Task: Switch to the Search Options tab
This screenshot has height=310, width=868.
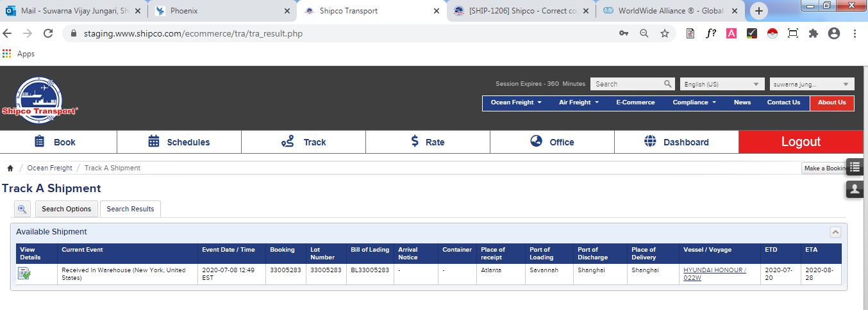Action: coord(66,209)
